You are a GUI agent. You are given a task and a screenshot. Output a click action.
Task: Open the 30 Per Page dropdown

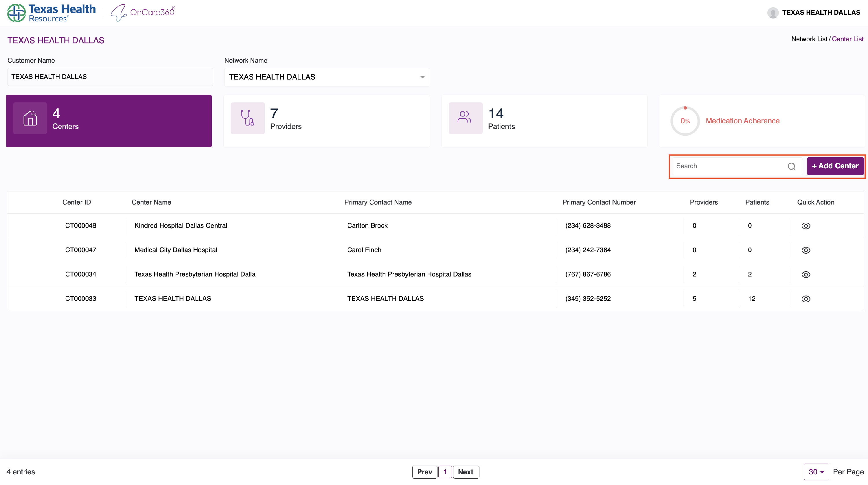tap(816, 472)
